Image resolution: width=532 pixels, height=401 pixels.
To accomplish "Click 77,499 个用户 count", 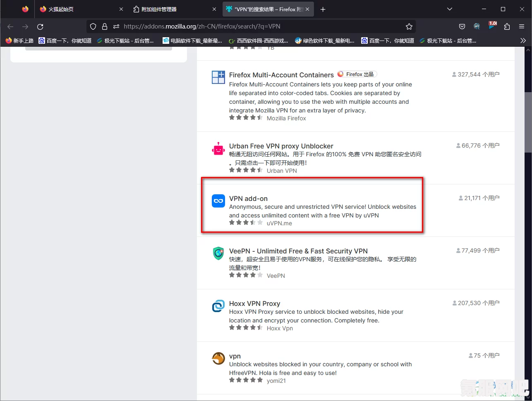I will pyautogui.click(x=478, y=251).
